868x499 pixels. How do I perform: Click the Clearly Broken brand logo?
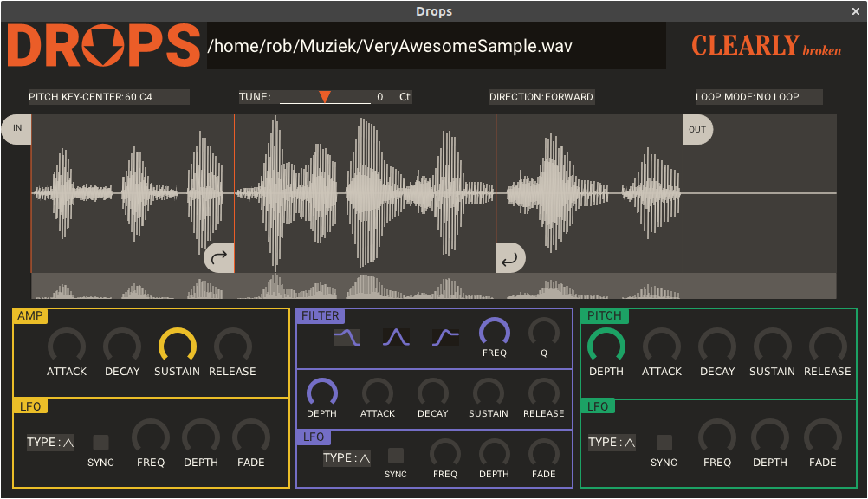click(766, 45)
